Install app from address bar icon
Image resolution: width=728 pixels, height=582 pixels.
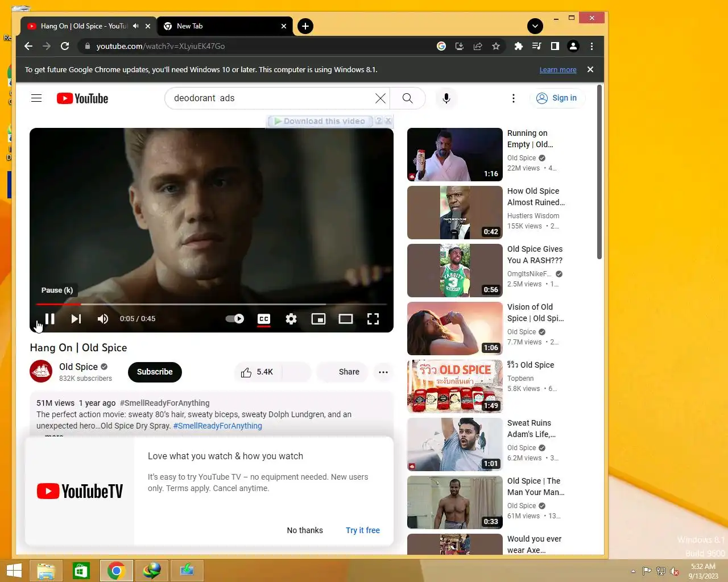pyautogui.click(x=460, y=46)
